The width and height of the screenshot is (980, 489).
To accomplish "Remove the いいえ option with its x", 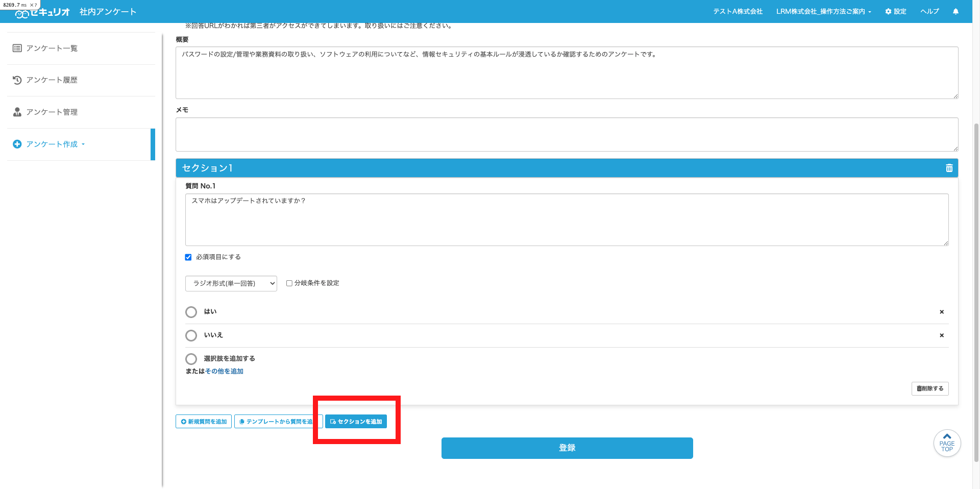I will 942,335.
